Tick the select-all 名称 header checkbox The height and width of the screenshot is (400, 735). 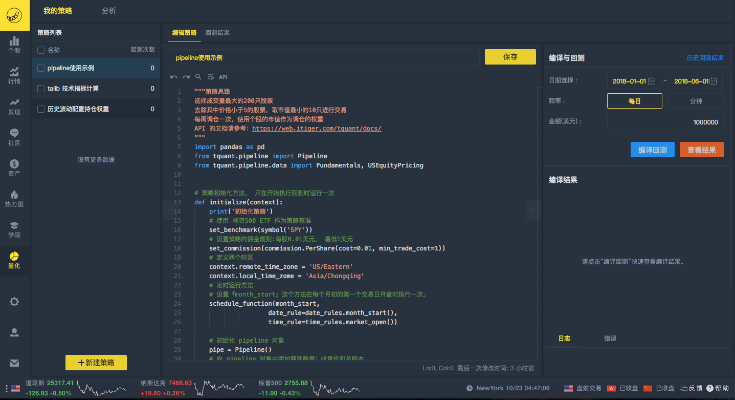[x=40, y=49]
